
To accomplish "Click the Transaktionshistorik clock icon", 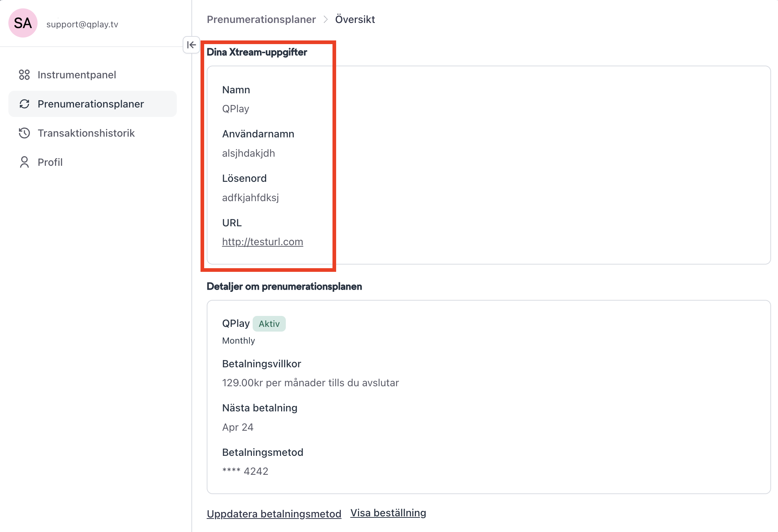I will point(24,133).
